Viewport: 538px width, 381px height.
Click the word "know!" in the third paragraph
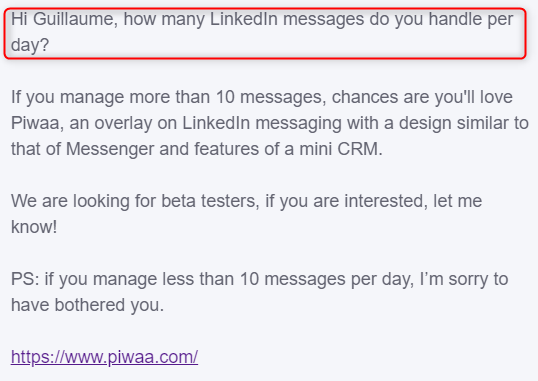click(x=34, y=227)
